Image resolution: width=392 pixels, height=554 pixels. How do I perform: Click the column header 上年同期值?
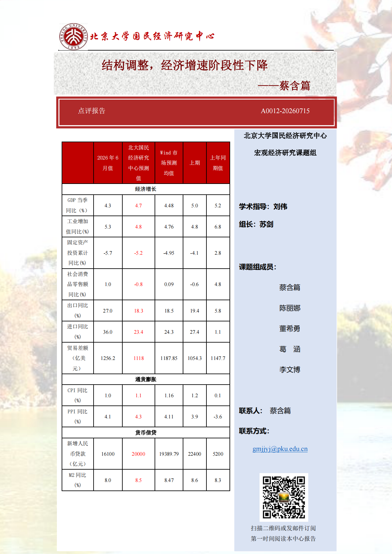[218, 163]
